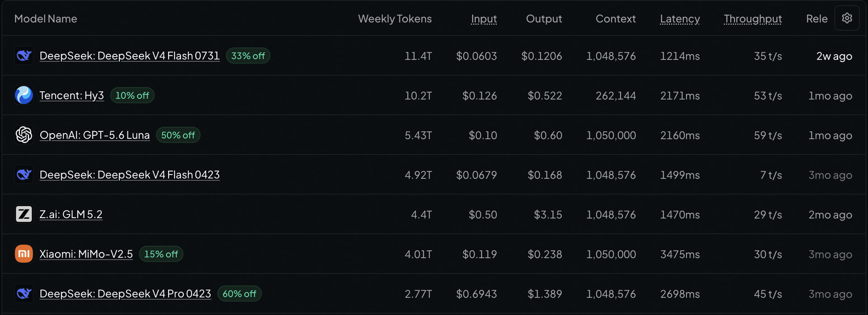Sort by Input price column header

coord(484,19)
